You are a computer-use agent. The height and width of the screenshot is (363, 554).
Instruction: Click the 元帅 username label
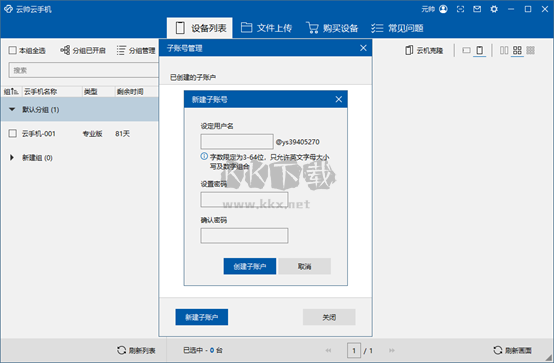click(428, 9)
